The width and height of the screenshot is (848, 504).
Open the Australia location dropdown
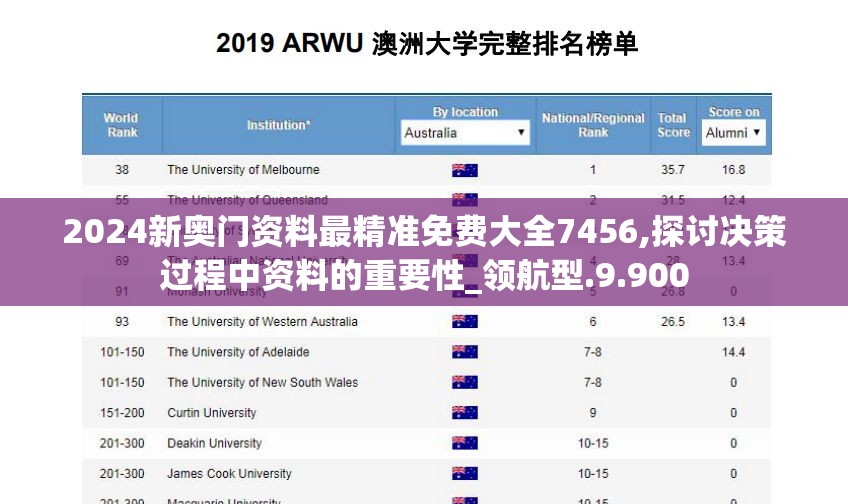[465, 132]
